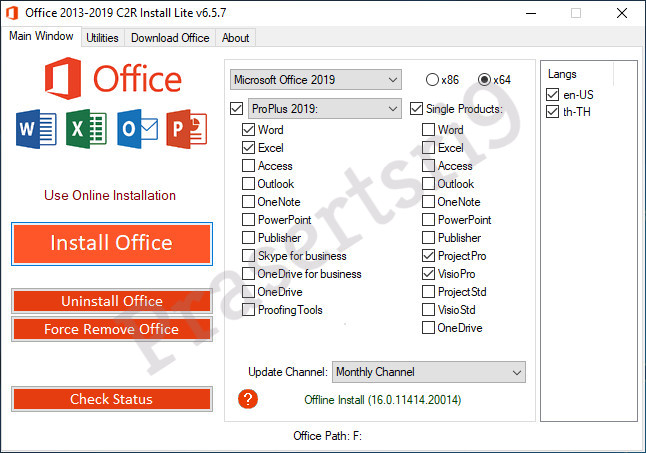Select the x64 architecture radio button

tap(484, 79)
